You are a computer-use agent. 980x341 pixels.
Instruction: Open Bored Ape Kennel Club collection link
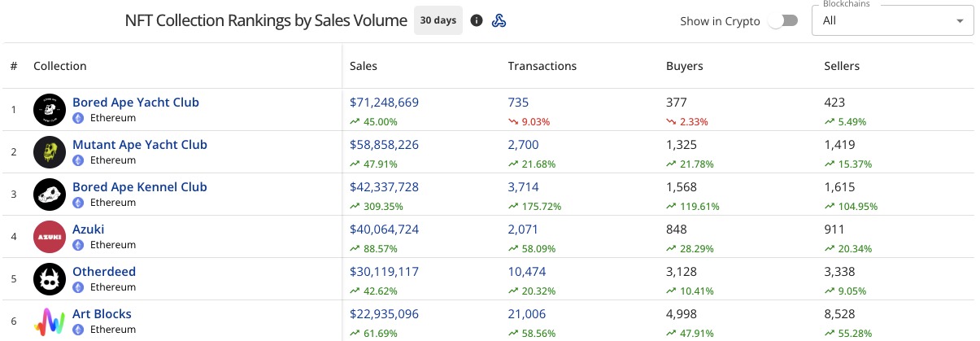[x=140, y=187]
